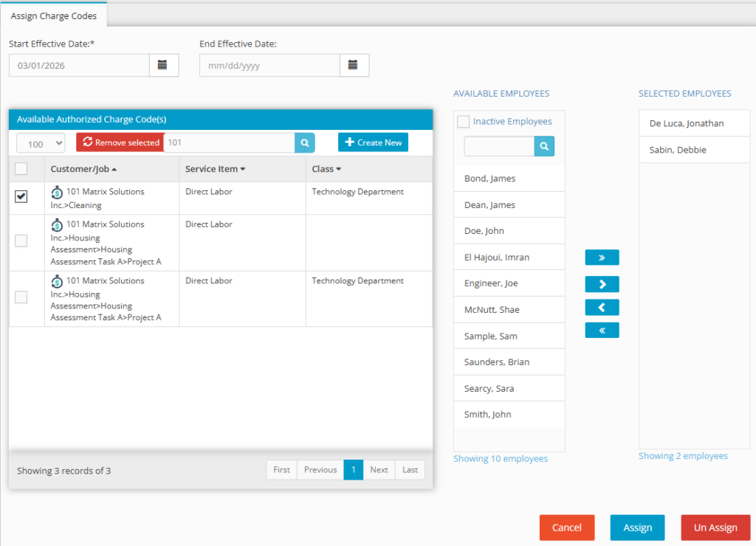Screen dimensions: 756x546
Task: Click the refresh icon on Remove selected
Action: 87,142
